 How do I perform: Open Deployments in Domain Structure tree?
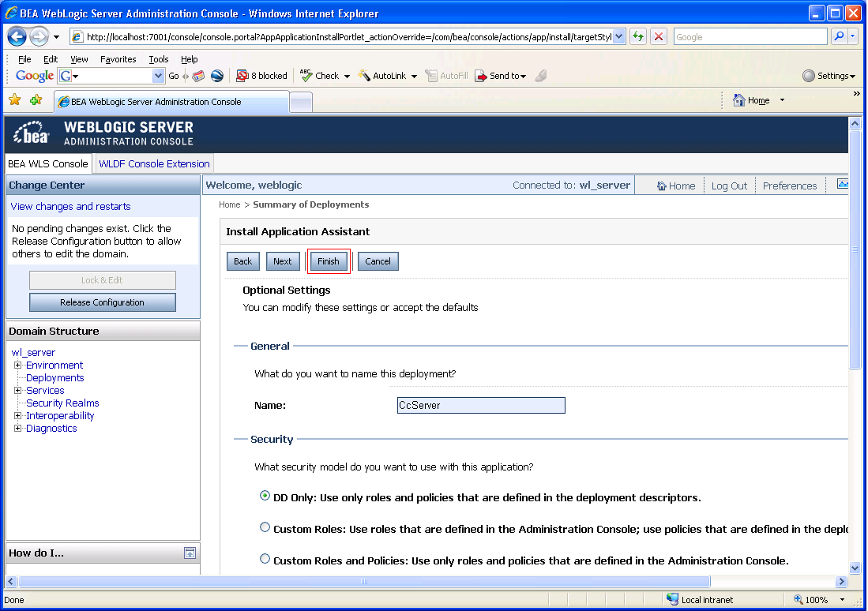(x=54, y=378)
